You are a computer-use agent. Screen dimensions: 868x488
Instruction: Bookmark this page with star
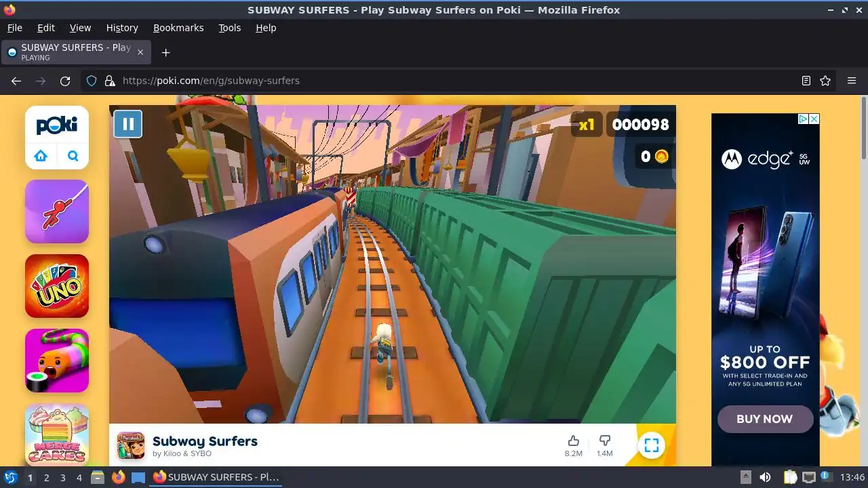[x=825, y=81]
